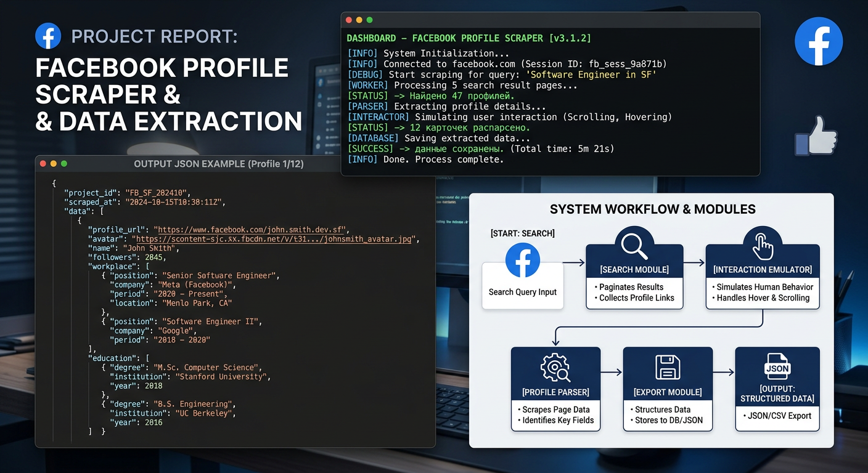
Task: Click the 'Done. Process complete.' log line
Action: point(425,160)
